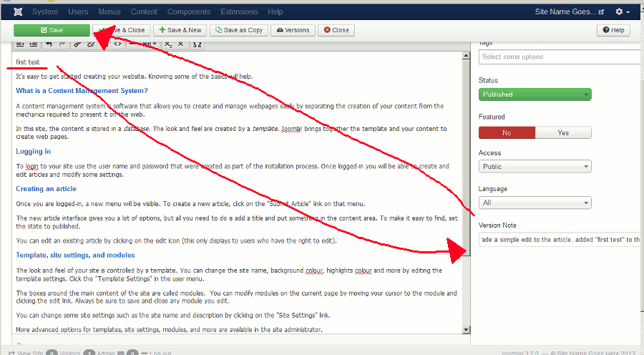This screenshot has width=644, height=355.
Task: Click in the Version Note field
Action: [x=561, y=240]
